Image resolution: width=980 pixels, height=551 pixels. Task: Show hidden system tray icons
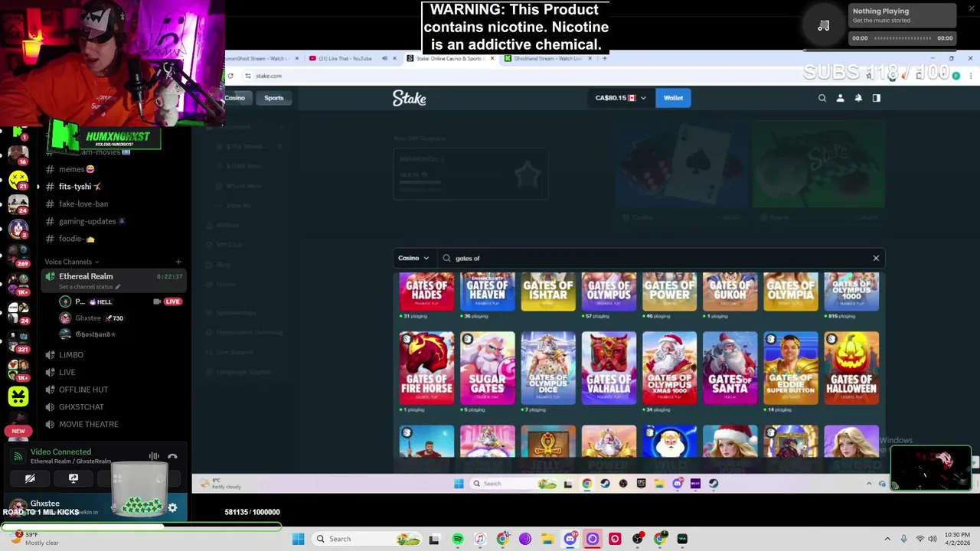click(x=887, y=539)
